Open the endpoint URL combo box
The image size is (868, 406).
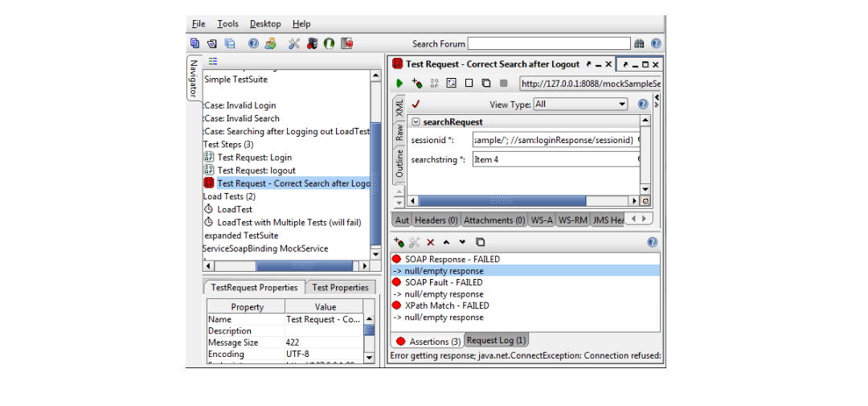[590, 83]
